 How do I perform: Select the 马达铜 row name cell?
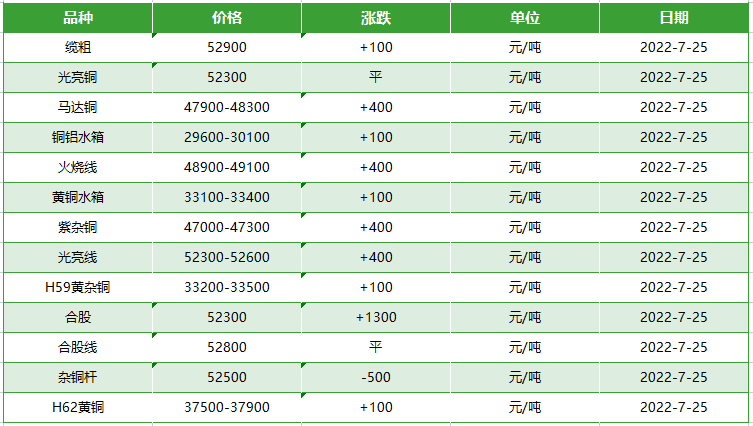pyautogui.click(x=78, y=108)
